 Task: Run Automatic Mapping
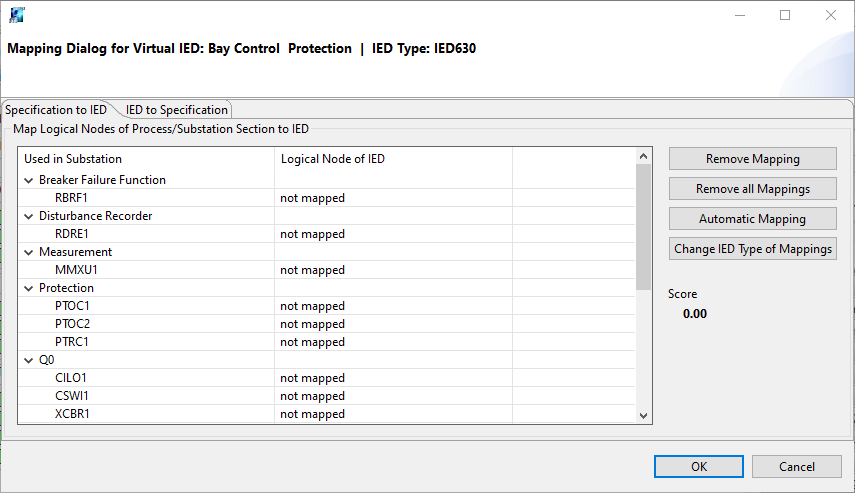click(752, 219)
